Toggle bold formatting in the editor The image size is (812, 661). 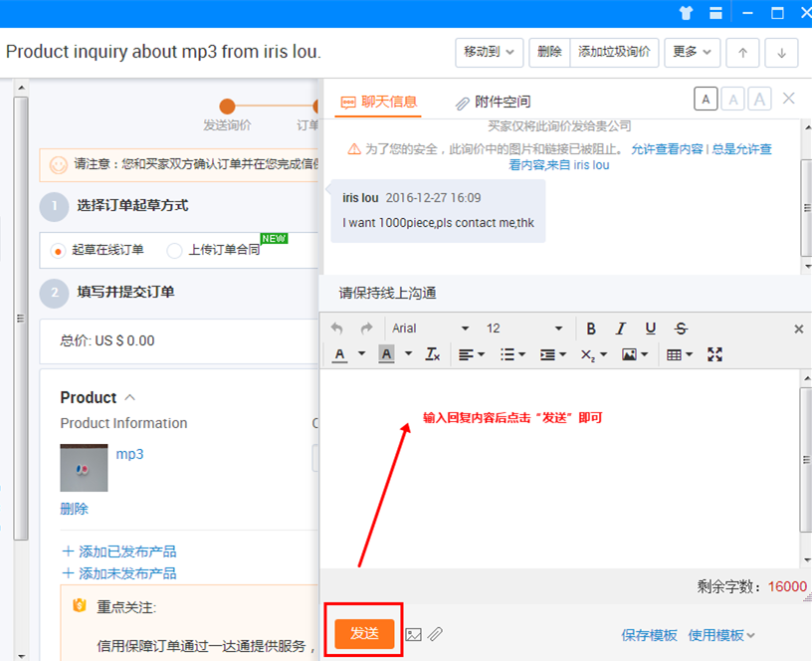point(591,329)
